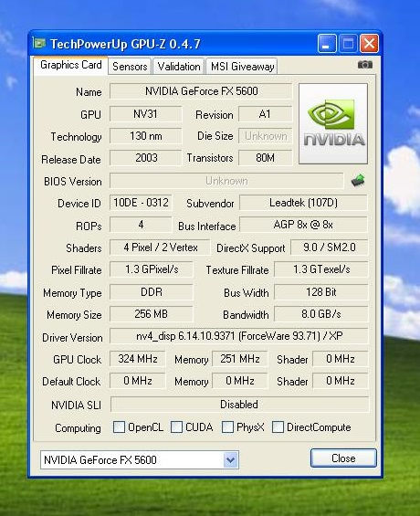
Task: Click the BIOS Version Unknown field
Action: tap(226, 181)
